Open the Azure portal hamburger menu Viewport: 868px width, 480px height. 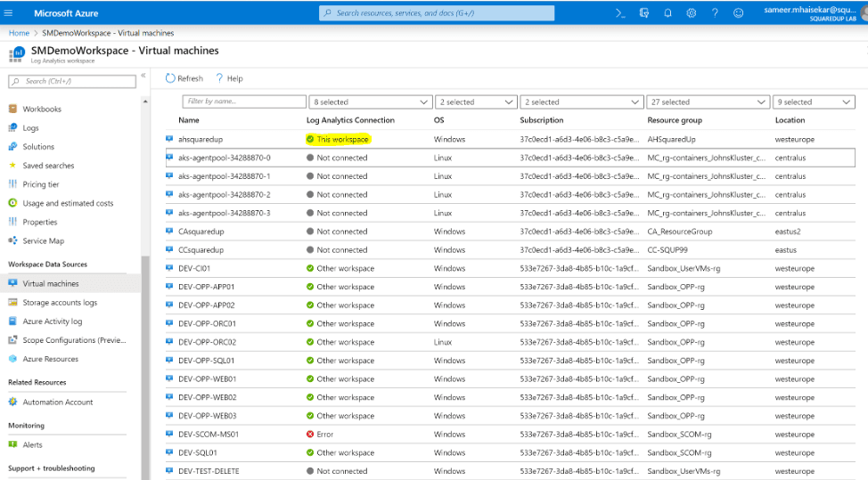coord(9,13)
